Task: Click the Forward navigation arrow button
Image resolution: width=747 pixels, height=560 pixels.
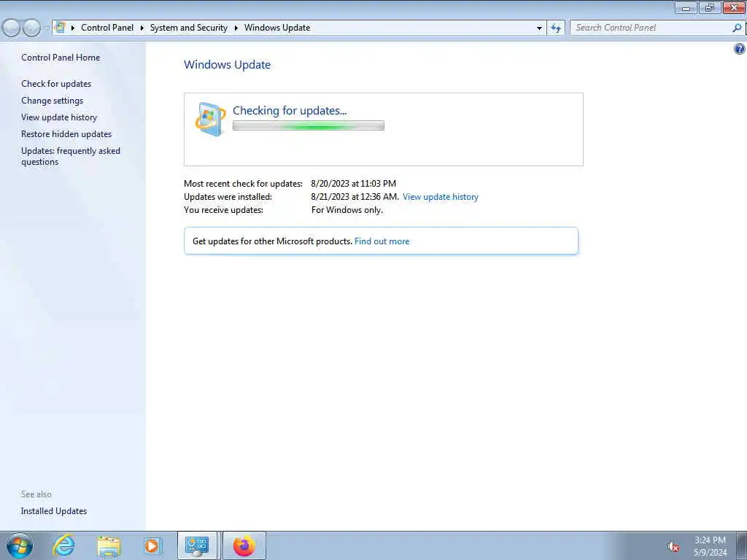Action: tap(31, 28)
